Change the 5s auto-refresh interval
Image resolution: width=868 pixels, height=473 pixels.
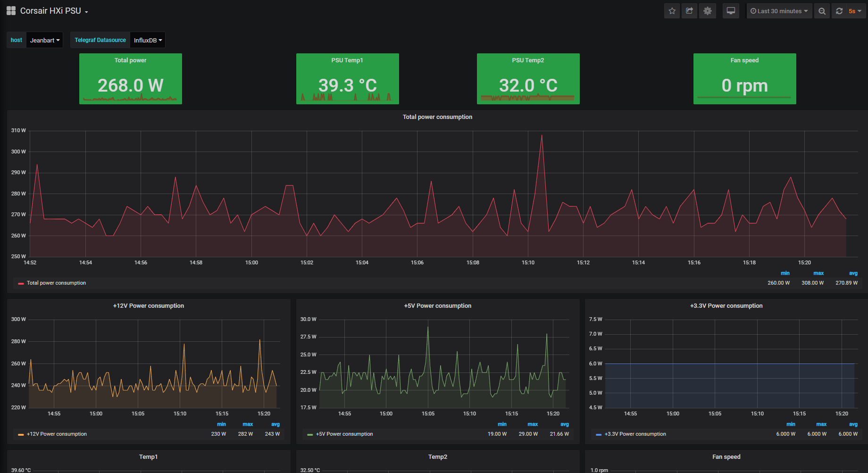855,11
